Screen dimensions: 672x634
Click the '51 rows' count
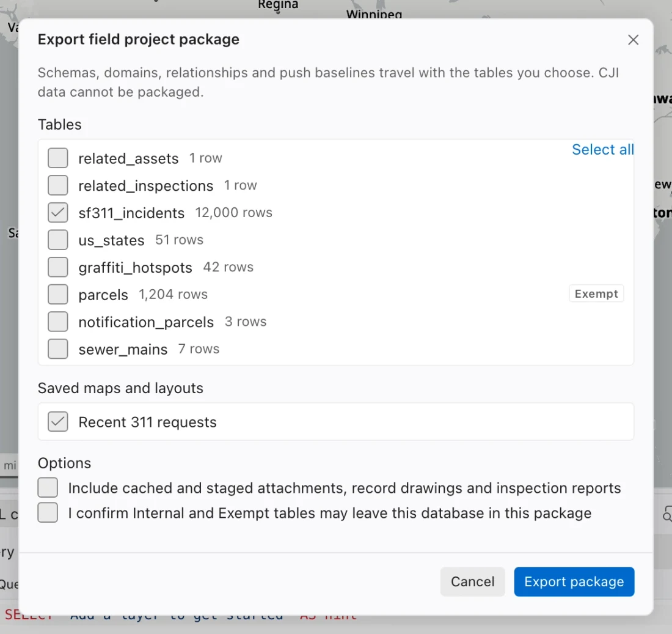pos(179,240)
